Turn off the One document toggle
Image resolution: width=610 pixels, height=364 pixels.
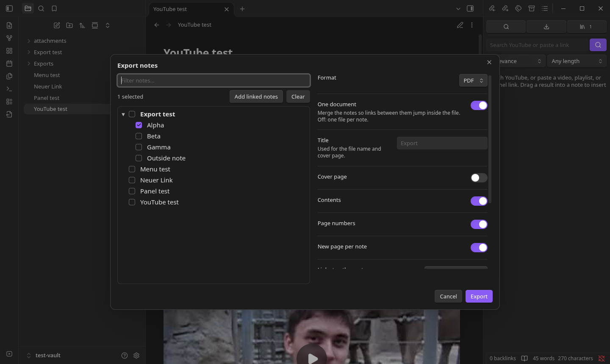click(479, 105)
